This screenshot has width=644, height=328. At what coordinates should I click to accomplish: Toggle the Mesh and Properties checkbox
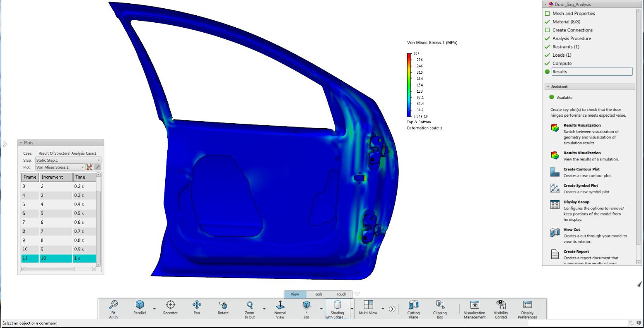pos(547,13)
